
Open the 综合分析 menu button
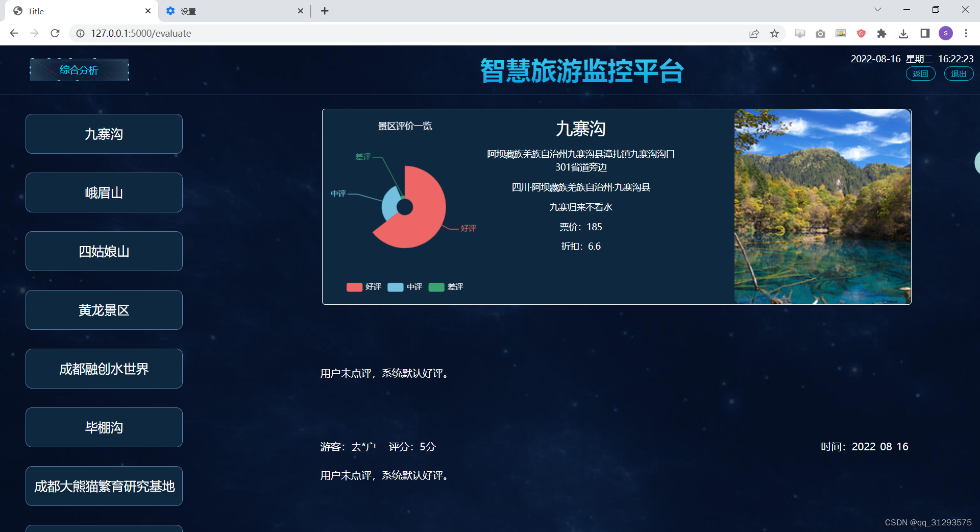[79, 70]
